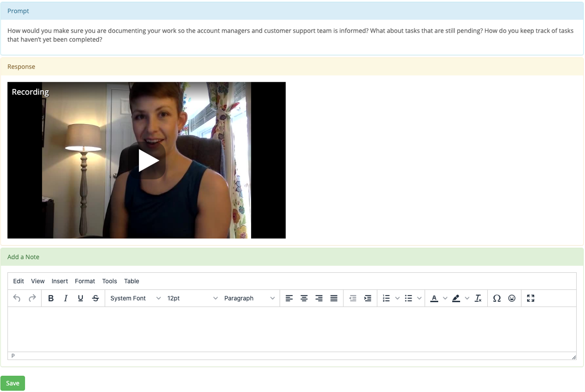Image resolution: width=585 pixels, height=392 pixels.
Task: Align text left
Action: coord(289,298)
